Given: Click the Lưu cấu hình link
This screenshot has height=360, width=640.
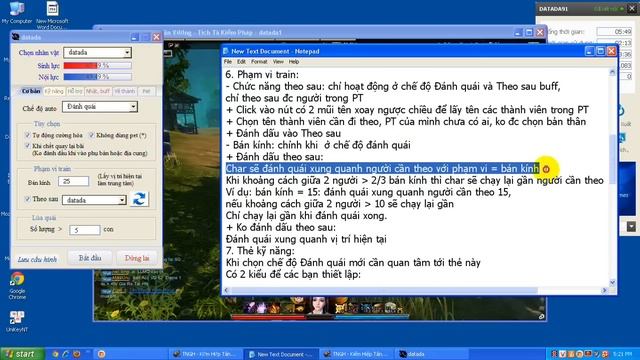Looking at the screenshot, I should (x=37, y=259).
